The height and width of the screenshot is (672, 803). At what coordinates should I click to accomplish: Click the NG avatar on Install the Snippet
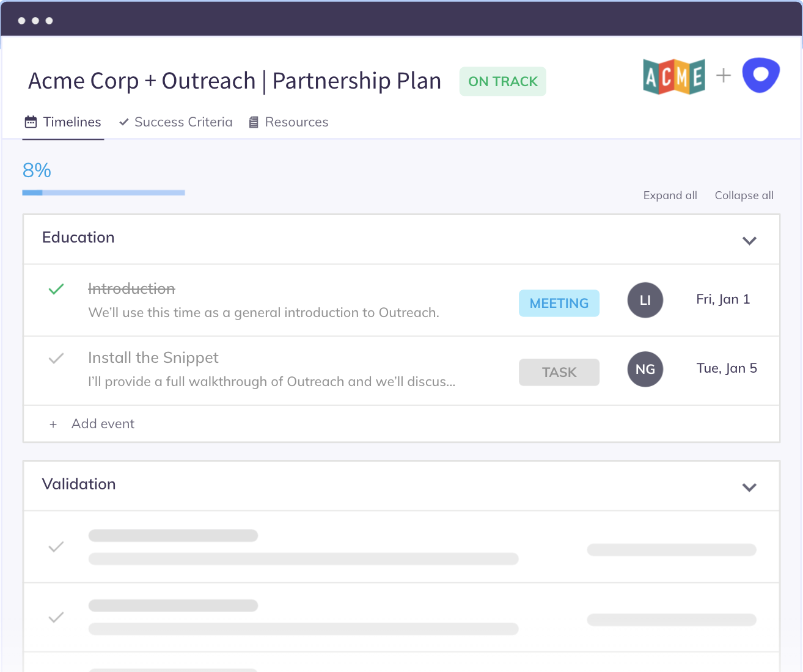point(645,369)
